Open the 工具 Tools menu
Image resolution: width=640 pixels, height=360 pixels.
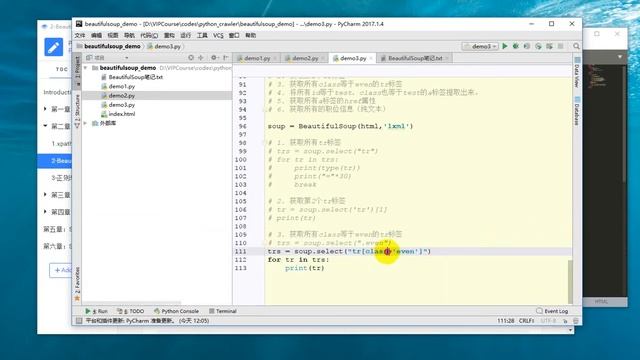[x=202, y=36]
